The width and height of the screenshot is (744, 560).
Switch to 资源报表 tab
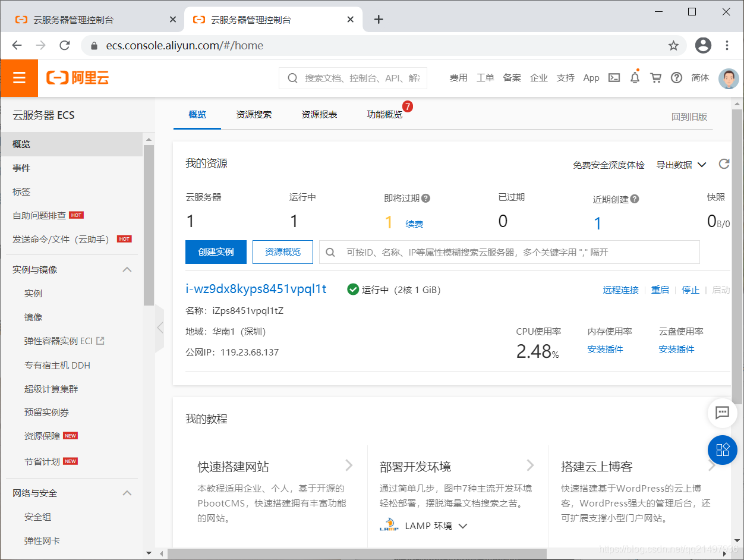pyautogui.click(x=319, y=115)
